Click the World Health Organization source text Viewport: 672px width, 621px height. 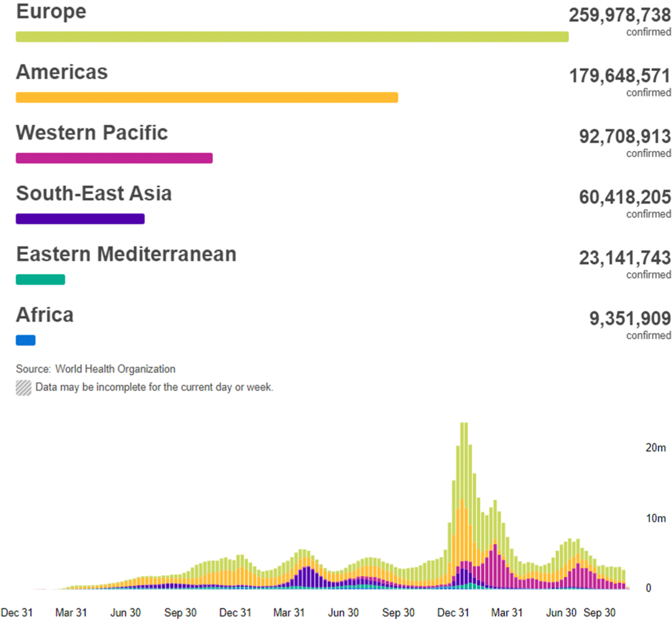115,369
